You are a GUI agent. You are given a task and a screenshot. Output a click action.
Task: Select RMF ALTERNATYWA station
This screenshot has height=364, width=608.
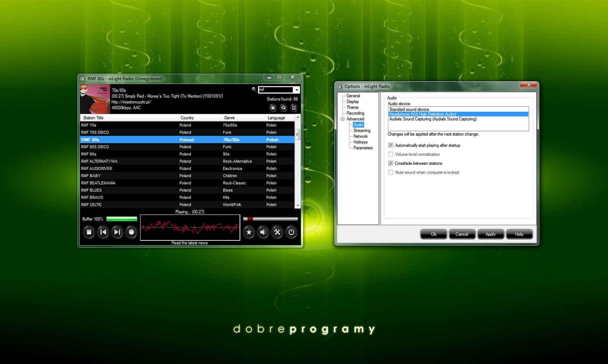click(187, 161)
